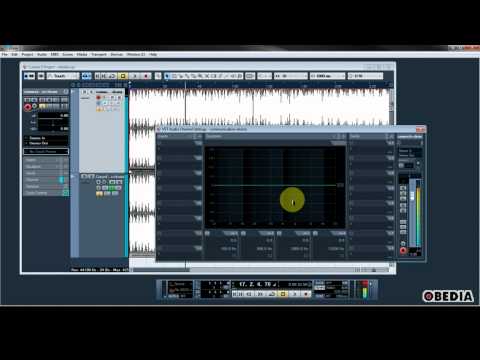
Task: Toggle red Record Enable button in the Inspector
Action: pyautogui.click(x=28, y=107)
